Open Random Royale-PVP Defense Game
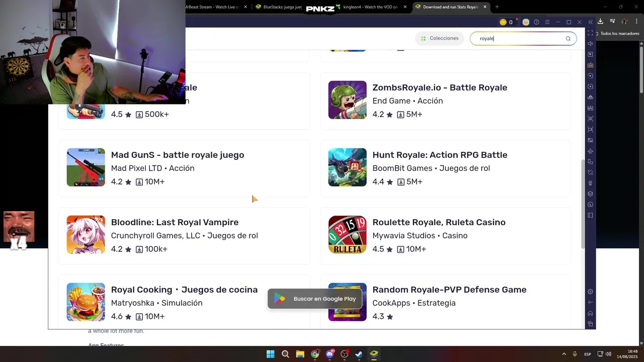 [449, 290]
